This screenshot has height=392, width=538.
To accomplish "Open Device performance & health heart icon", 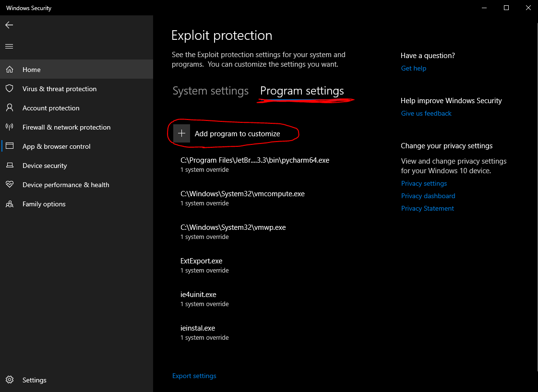I will pos(9,185).
